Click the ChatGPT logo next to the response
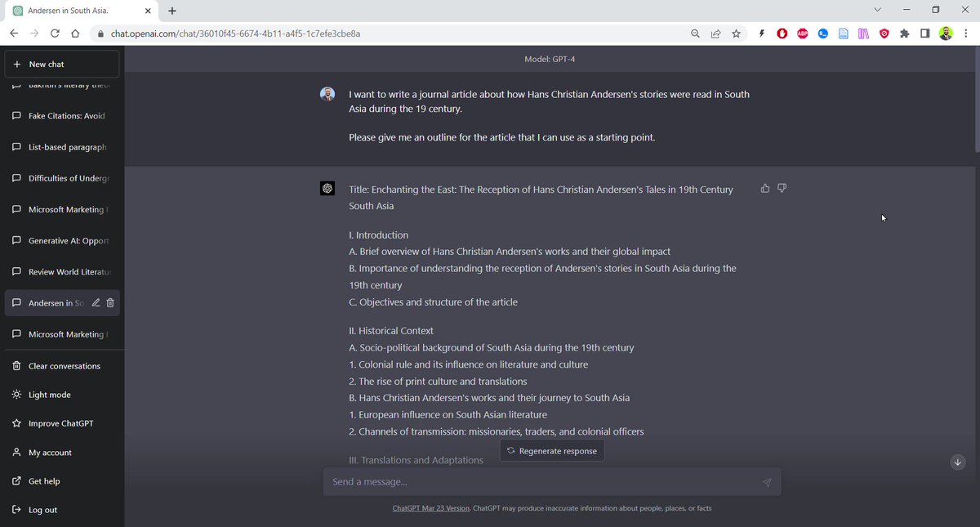 tap(327, 189)
